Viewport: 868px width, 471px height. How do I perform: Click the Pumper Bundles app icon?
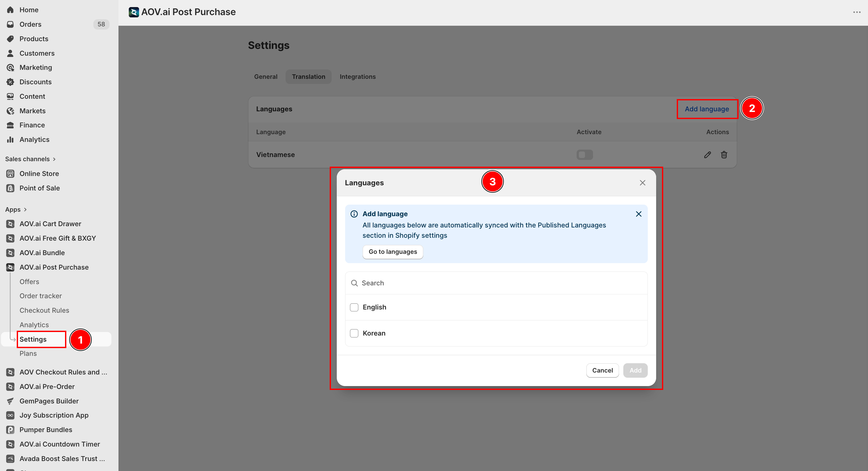coord(10,429)
